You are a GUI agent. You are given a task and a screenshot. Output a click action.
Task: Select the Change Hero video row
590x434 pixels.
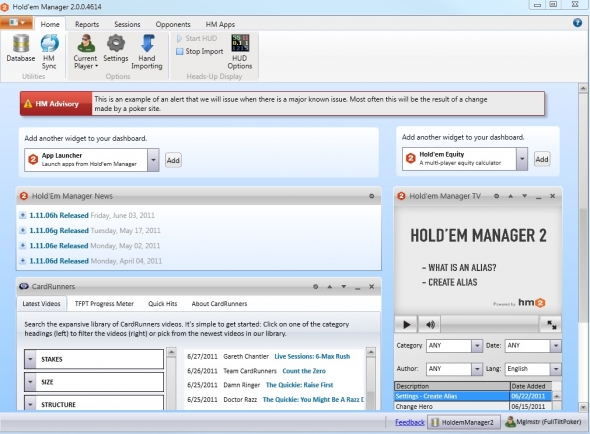[x=473, y=407]
